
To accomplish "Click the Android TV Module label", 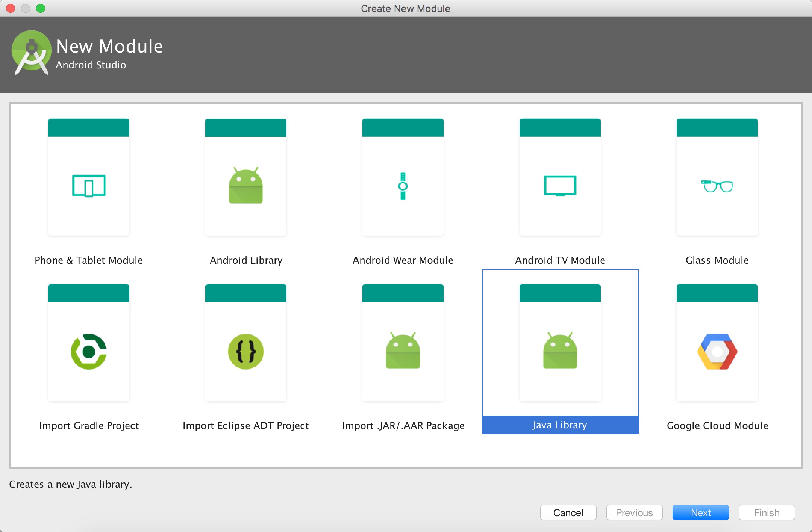I will click(x=560, y=260).
